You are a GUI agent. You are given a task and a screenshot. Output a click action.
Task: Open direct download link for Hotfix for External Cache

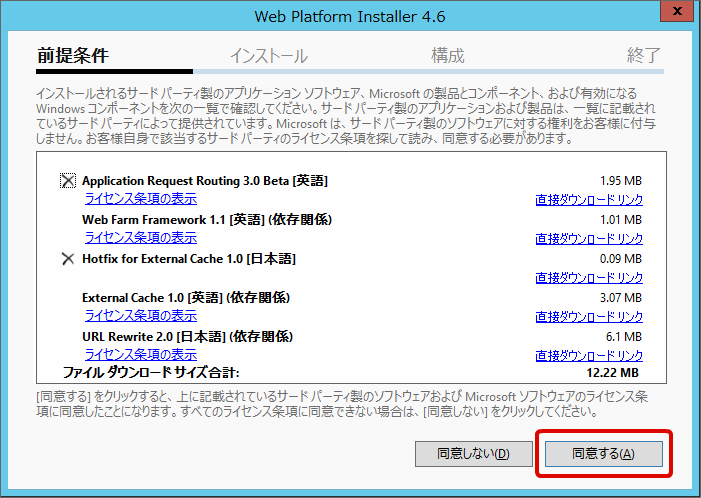[x=589, y=278]
